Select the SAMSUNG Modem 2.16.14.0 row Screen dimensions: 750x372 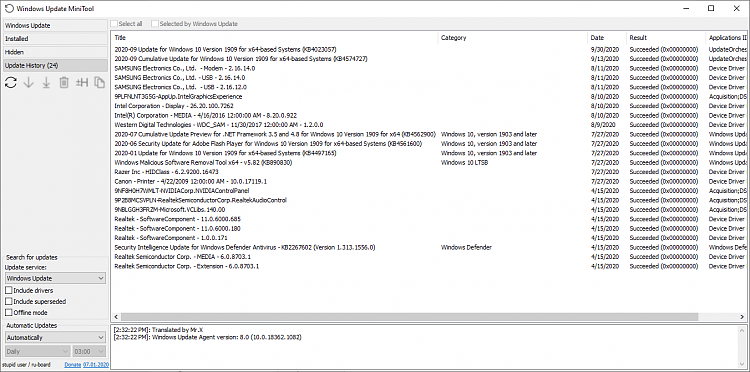(430, 68)
